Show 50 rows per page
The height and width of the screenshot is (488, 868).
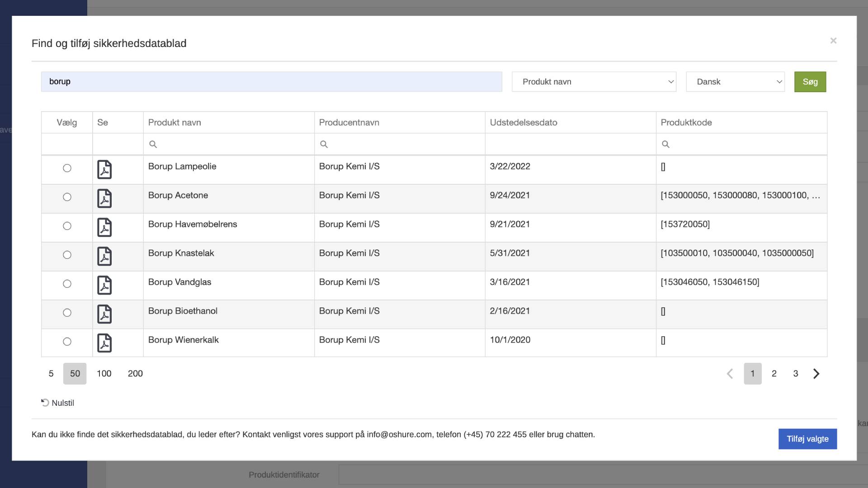(x=75, y=374)
